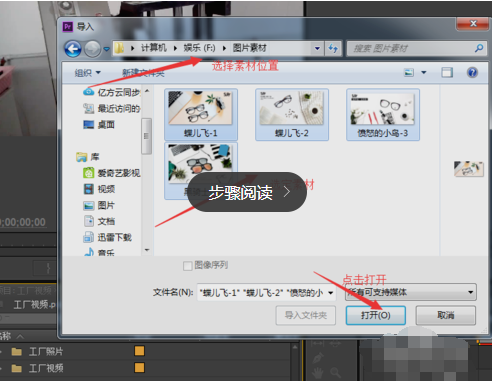The width and height of the screenshot is (492, 381).
Task: Click the blue Back navigation arrow
Action: (x=73, y=49)
